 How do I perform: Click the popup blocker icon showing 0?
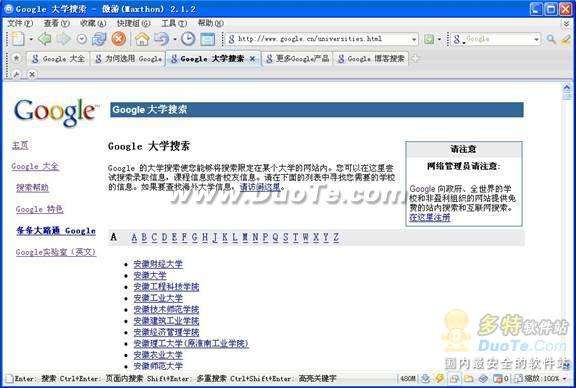click(x=501, y=378)
